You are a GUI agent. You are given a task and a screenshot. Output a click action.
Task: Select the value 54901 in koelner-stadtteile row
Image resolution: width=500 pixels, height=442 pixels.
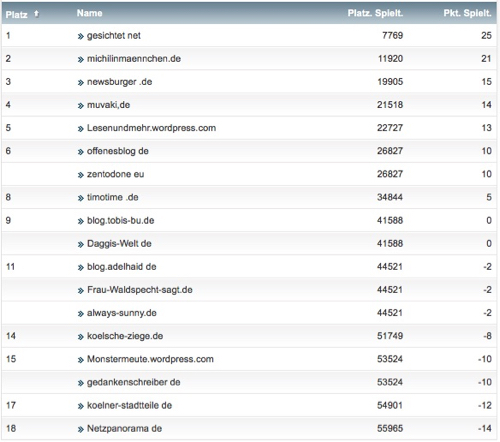[390, 405]
